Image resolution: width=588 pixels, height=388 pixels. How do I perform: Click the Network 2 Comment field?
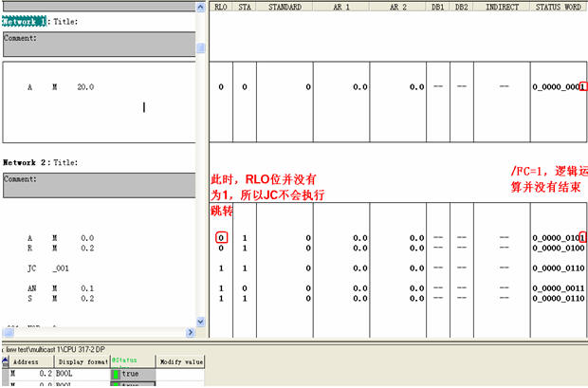(99, 185)
